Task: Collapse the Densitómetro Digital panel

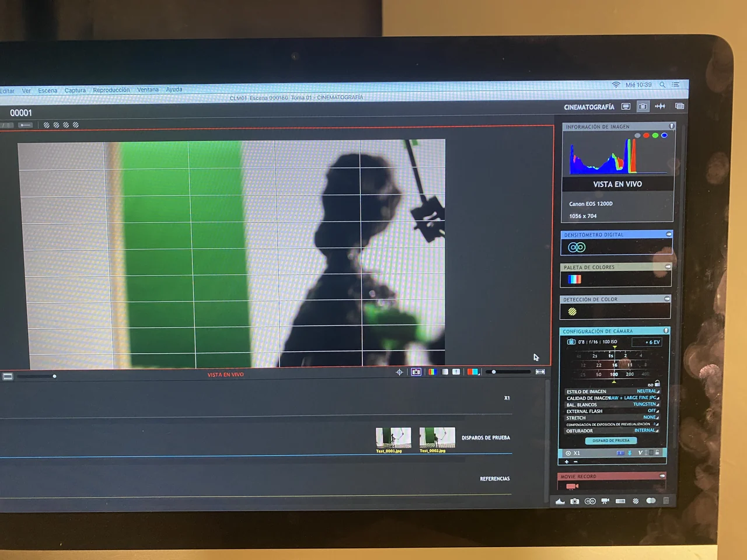Action: (x=669, y=234)
